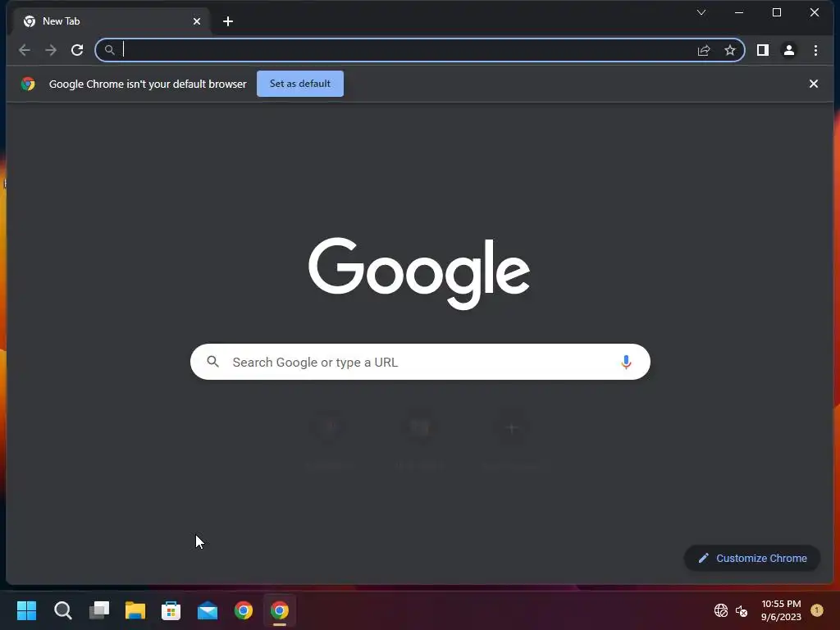Click the Chrome logo in the info bar
Viewport: 840px width, 630px height.
point(29,84)
